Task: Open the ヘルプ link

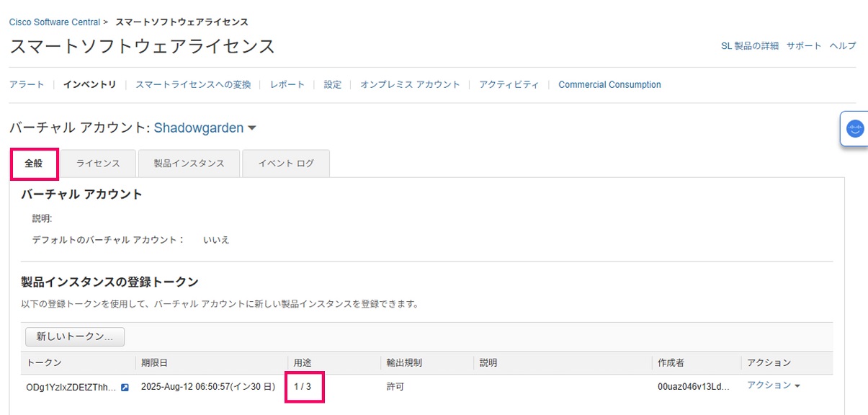Action: pos(843,45)
